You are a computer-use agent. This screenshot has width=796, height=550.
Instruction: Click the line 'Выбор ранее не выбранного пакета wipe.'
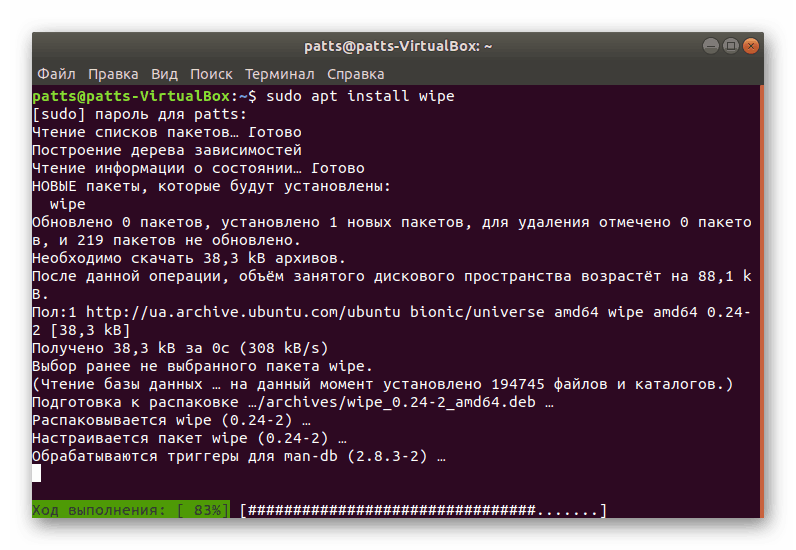point(202,366)
